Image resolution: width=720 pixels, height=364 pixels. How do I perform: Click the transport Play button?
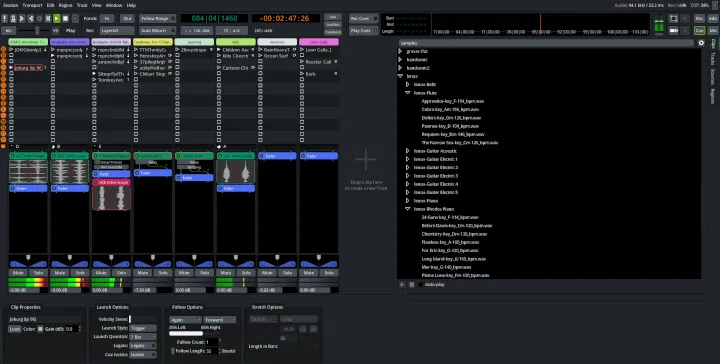point(56,18)
